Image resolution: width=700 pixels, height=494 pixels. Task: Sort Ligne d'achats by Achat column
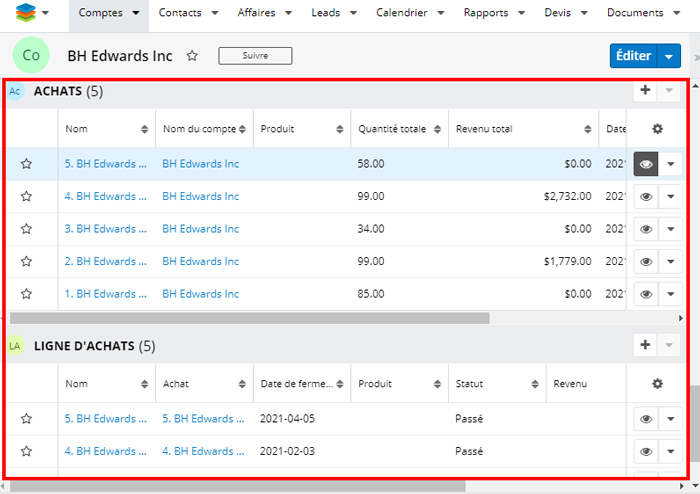coord(242,384)
